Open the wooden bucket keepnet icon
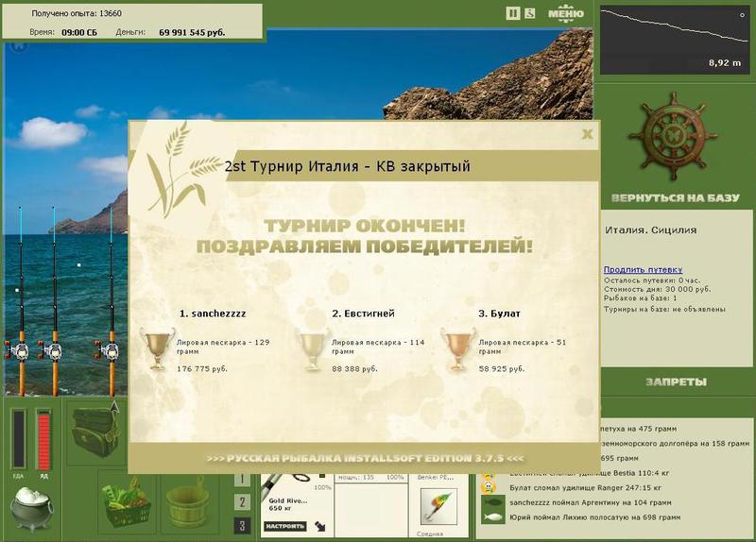This screenshot has height=542, width=756. coord(188,501)
